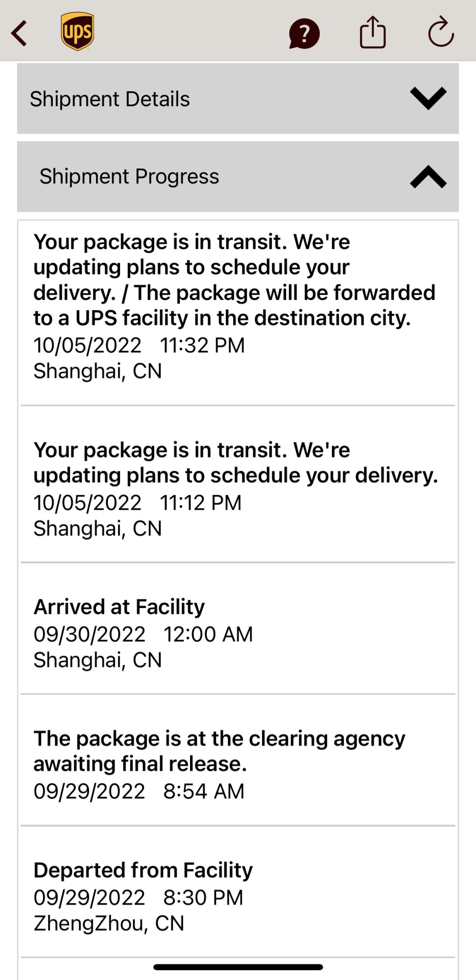Tap the share icon
This screenshot has height=980, width=476.
point(373,32)
